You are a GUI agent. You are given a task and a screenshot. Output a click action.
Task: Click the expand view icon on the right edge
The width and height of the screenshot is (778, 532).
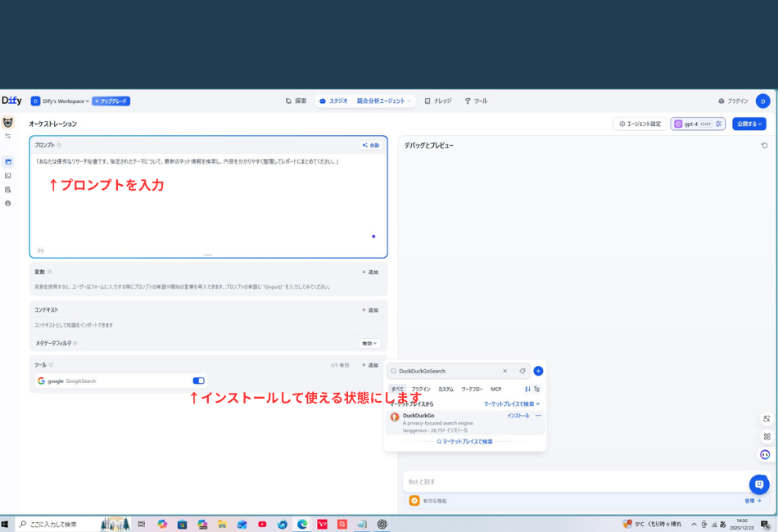pyautogui.click(x=767, y=418)
